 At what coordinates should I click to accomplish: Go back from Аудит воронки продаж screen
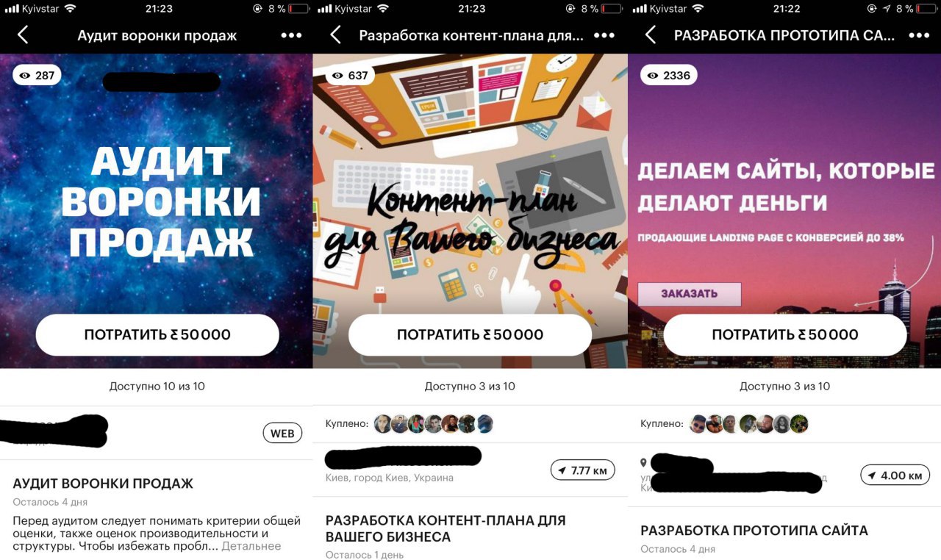pos(23,35)
